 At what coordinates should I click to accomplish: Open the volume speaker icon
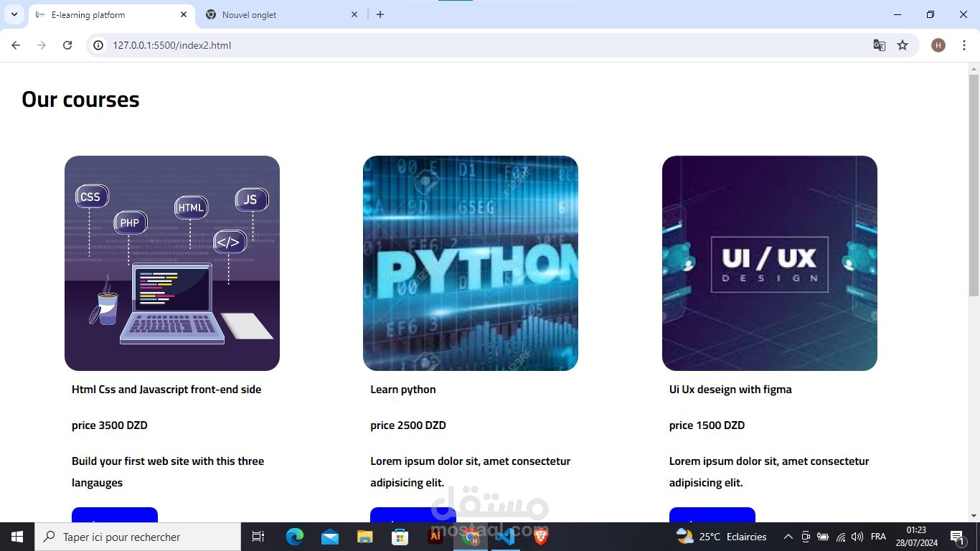point(857,537)
